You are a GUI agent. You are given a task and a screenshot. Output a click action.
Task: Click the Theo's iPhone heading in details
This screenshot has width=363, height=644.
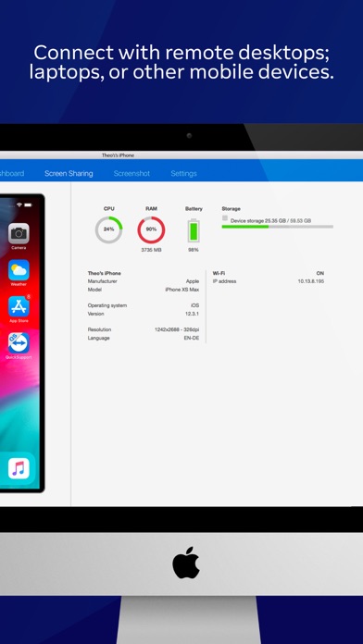(x=105, y=273)
